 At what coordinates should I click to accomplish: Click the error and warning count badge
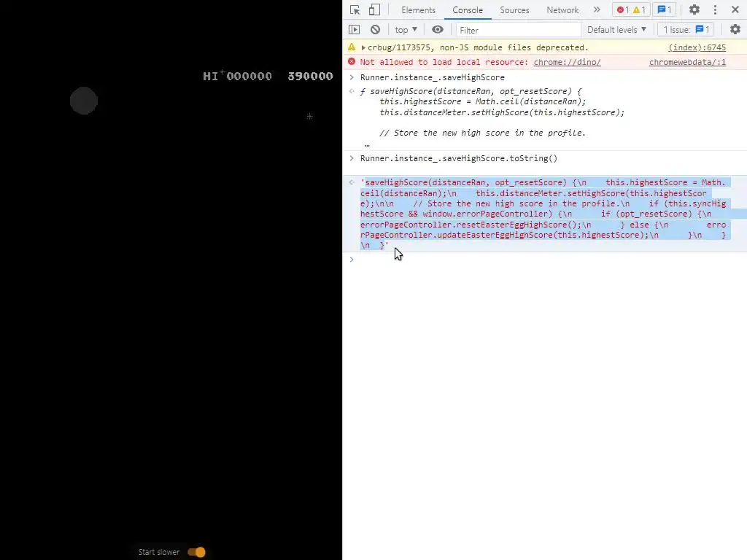click(x=631, y=9)
